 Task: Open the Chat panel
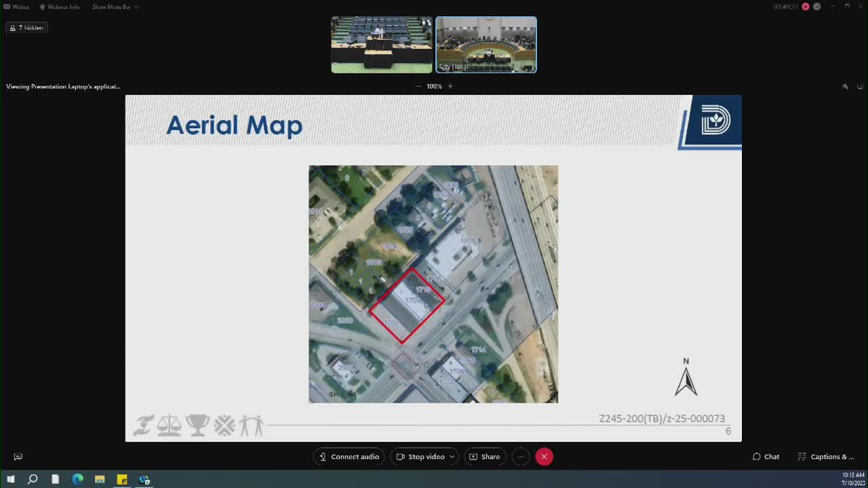[766, 457]
